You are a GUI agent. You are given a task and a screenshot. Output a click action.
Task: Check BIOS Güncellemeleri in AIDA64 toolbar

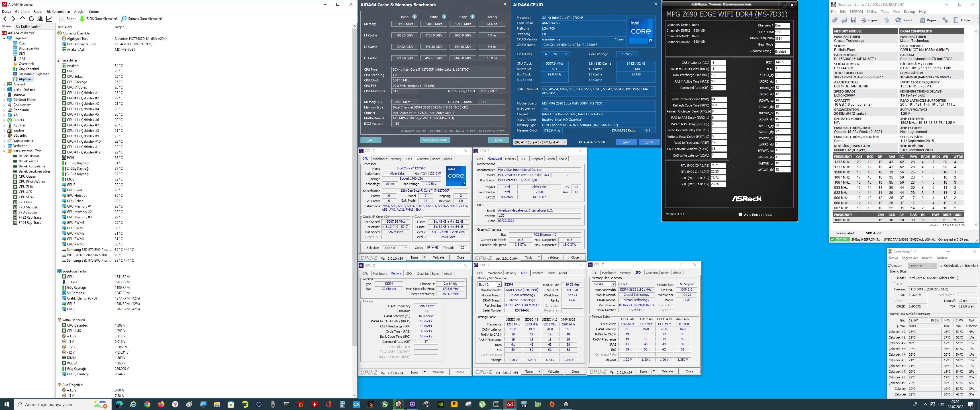98,19
